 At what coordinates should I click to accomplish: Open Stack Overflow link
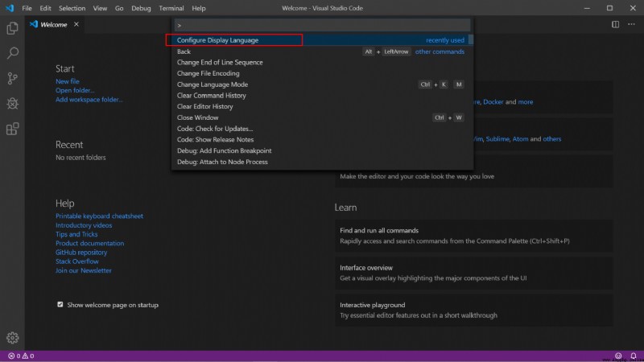click(x=76, y=261)
